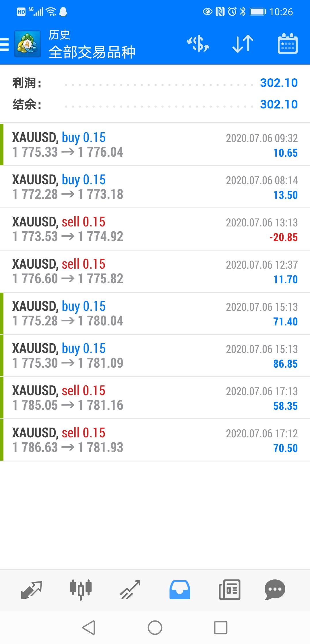310x644 pixels.
Task: Switch to the Quotes tab
Action: (32, 590)
